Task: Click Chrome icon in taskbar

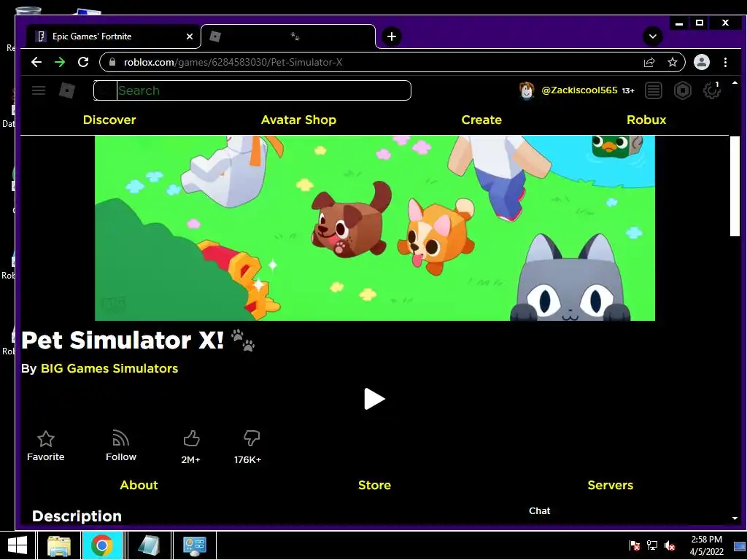Action: coord(102,545)
